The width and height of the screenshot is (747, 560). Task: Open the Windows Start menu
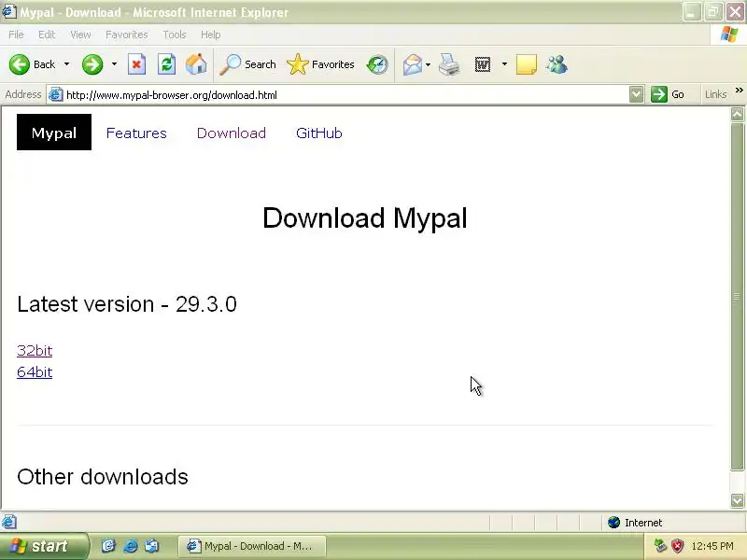click(x=44, y=546)
